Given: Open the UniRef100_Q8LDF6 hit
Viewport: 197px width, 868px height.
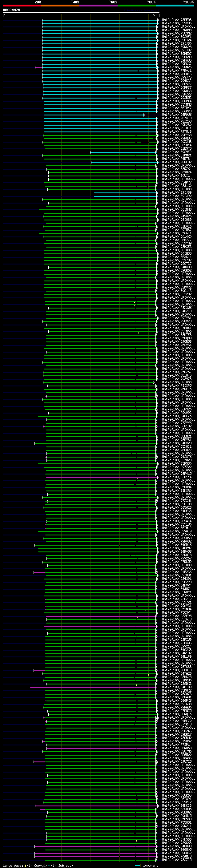Looking at the screenshot, I should point(176,74).
